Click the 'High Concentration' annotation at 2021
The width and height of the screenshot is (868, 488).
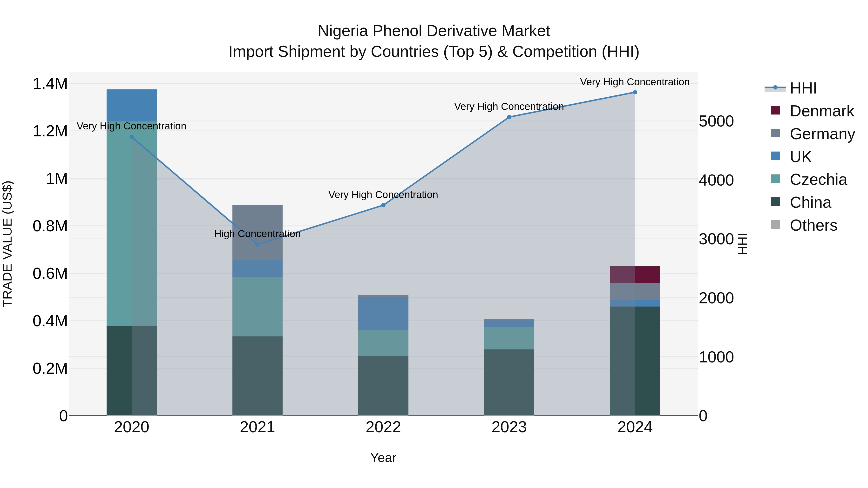click(x=258, y=234)
